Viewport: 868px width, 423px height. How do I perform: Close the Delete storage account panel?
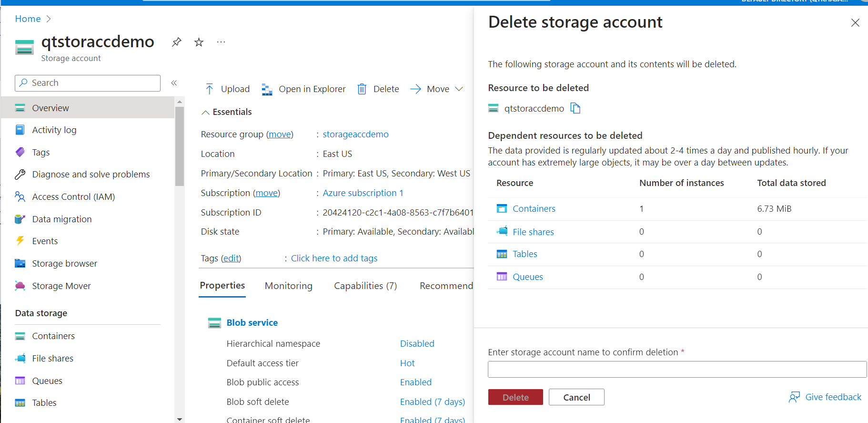[x=855, y=22]
